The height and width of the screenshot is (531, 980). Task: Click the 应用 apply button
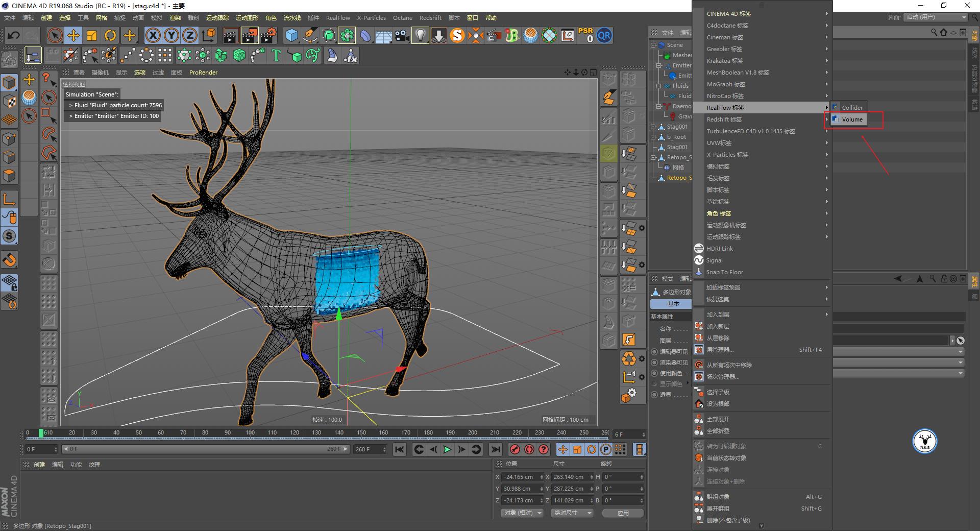623,513
